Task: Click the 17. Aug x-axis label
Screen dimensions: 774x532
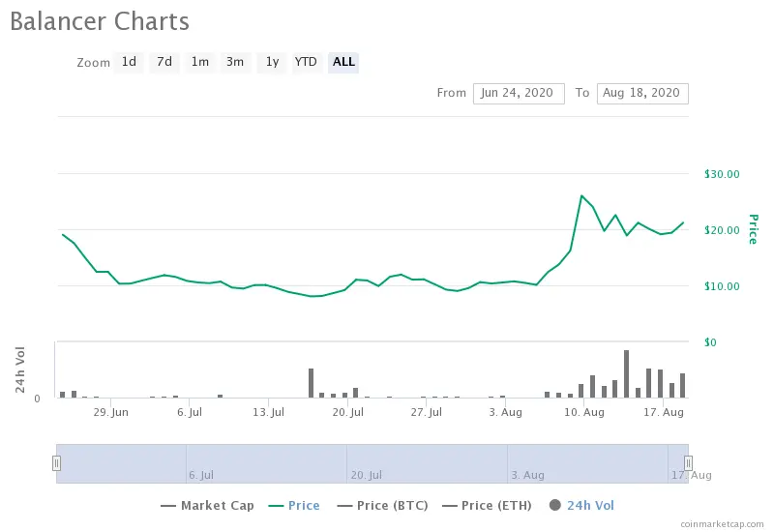Action: click(x=664, y=412)
